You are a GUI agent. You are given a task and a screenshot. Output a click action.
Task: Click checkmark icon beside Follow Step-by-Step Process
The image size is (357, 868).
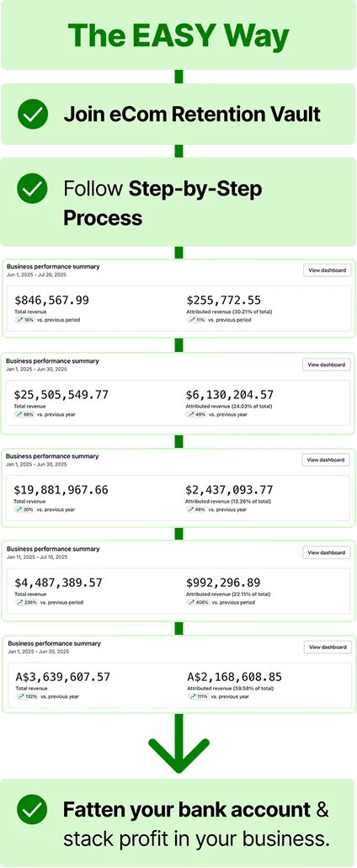33,189
